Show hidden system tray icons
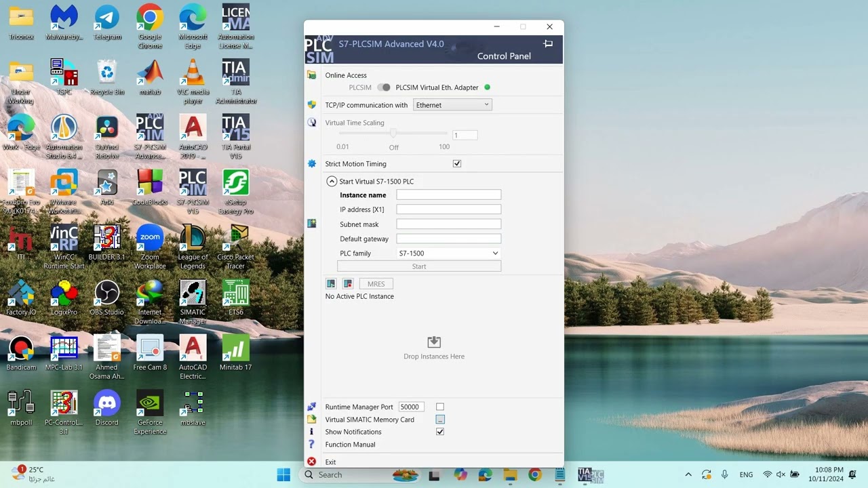 (688, 474)
